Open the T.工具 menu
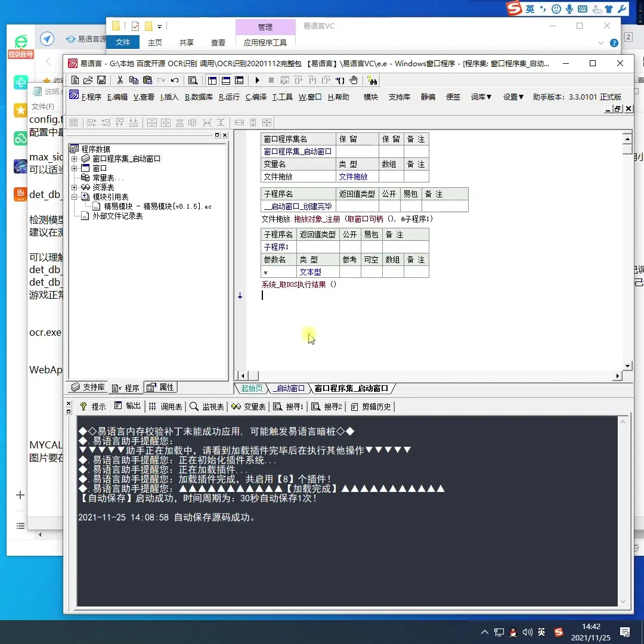This screenshot has height=644, width=644. point(283,97)
